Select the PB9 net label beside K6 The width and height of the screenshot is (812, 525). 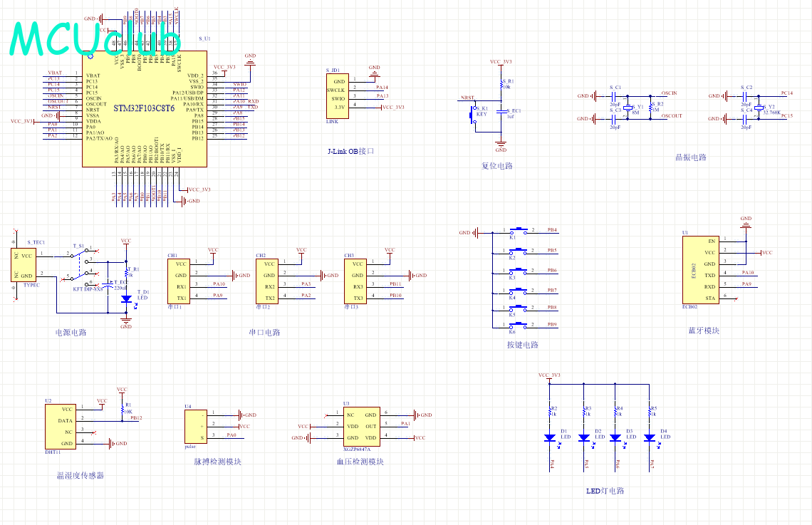552,325
